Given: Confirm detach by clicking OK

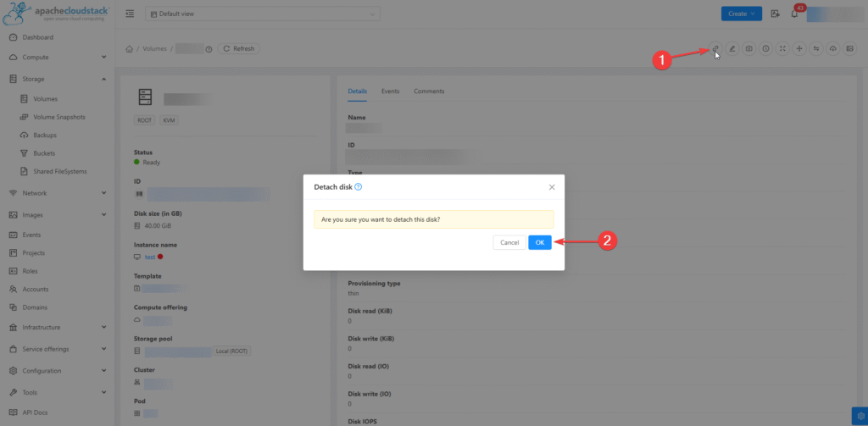Looking at the screenshot, I should [539, 242].
